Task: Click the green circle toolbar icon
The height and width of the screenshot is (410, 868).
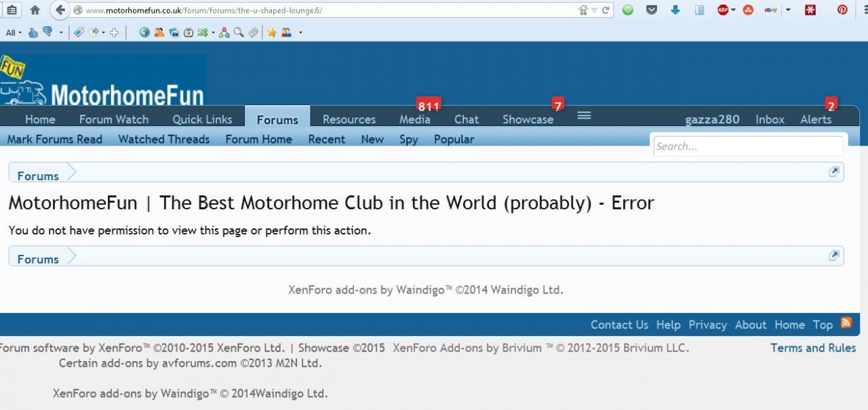Action: tap(628, 10)
